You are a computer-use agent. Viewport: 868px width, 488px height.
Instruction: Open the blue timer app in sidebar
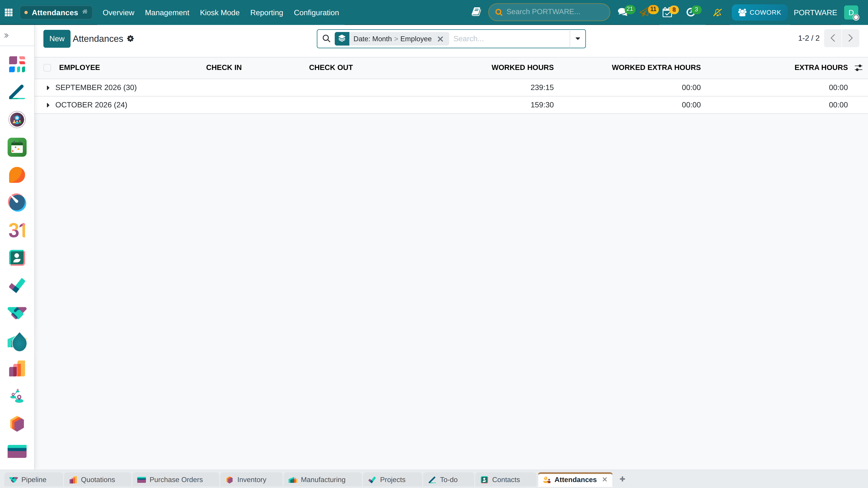coord(17,203)
